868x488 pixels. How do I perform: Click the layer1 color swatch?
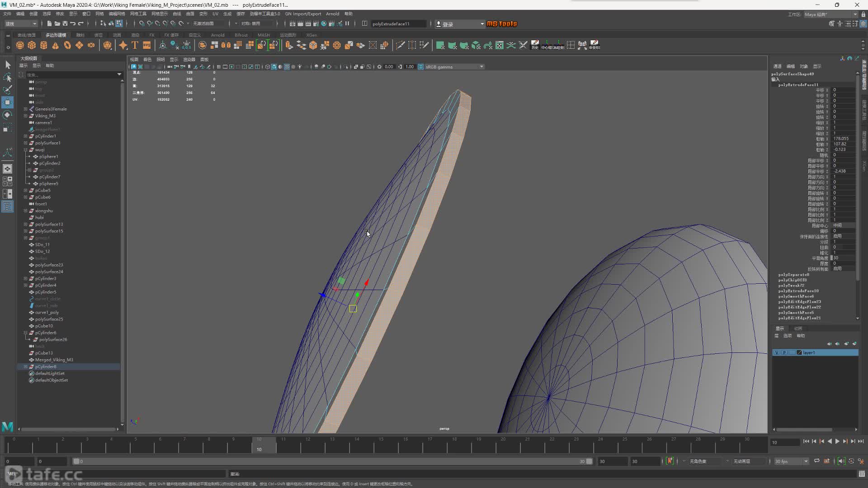[x=799, y=352]
